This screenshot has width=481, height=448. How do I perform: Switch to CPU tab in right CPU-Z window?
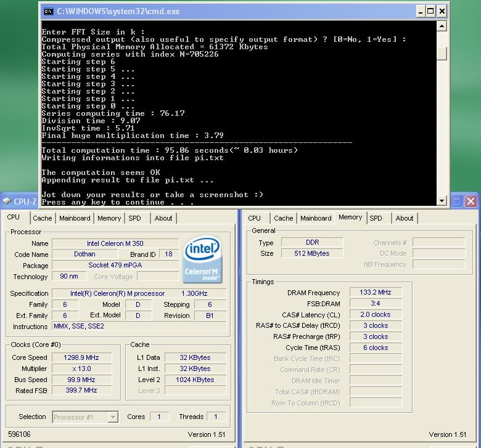[x=254, y=218]
